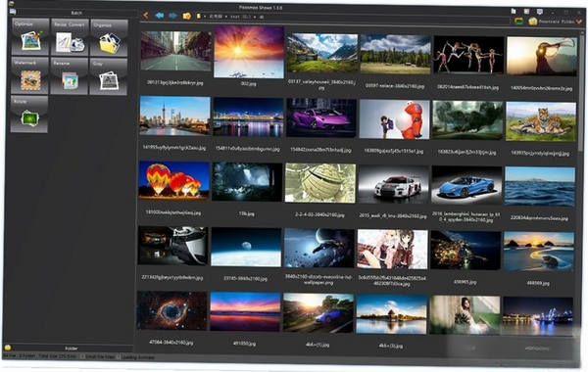
Task: Click the parent folder icon in toolbar
Action: click(187, 16)
